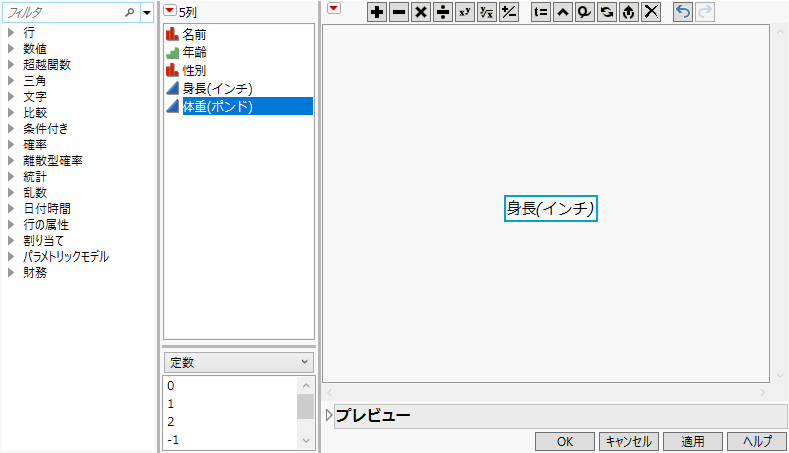The image size is (789, 453).
Task: Open the formula editor red triangle menu
Action: tap(334, 8)
